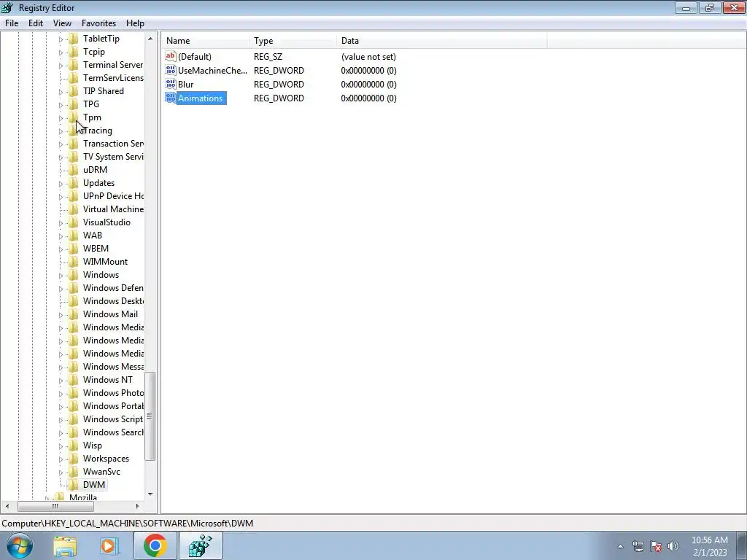Image resolution: width=747 pixels, height=560 pixels.
Task: Open the Favorites menu
Action: (x=98, y=23)
